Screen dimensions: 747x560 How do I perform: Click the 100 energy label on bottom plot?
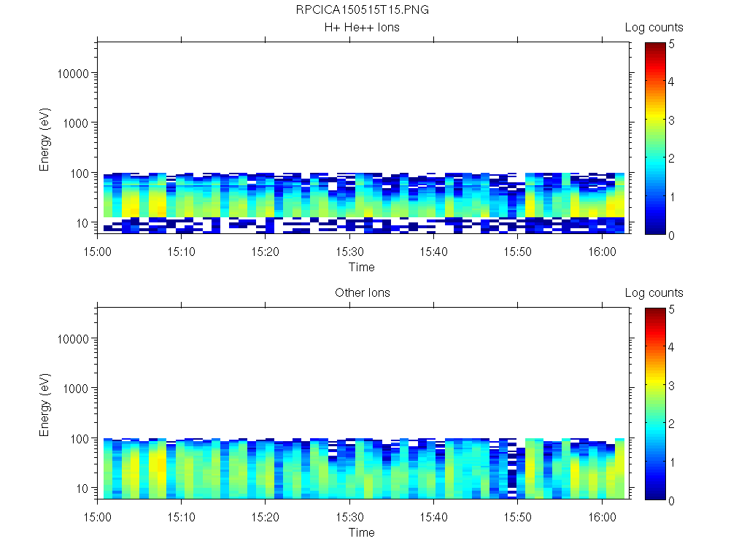80,439
